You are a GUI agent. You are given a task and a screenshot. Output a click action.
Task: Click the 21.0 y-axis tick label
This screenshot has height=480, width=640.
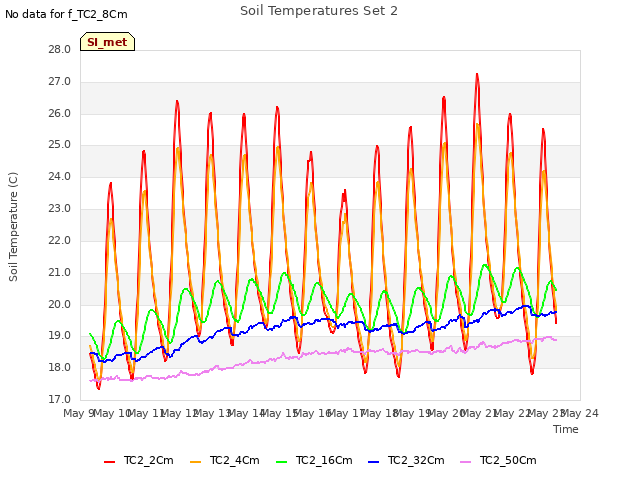coord(59,272)
